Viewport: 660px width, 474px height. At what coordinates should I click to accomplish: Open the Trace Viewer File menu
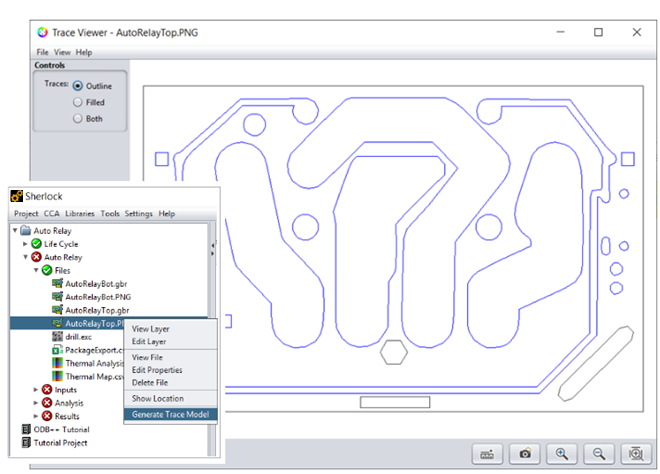point(43,52)
